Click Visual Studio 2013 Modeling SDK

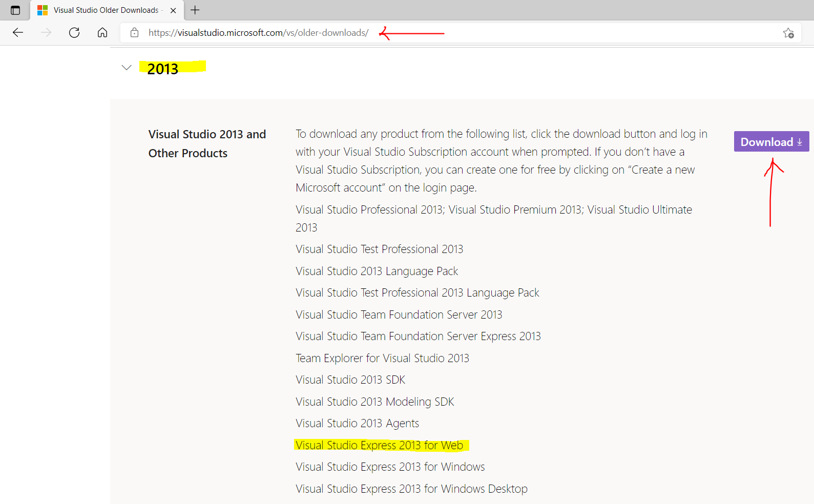[x=374, y=402]
